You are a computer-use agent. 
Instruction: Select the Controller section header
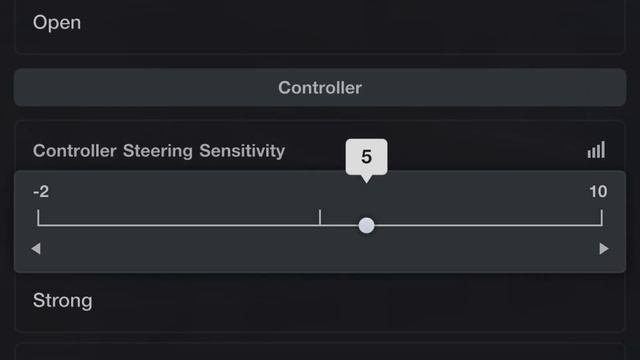click(x=320, y=87)
